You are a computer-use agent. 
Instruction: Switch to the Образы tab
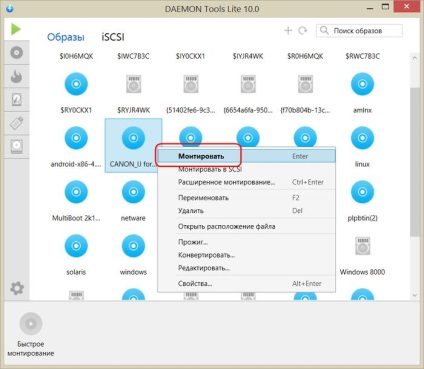[66, 37]
